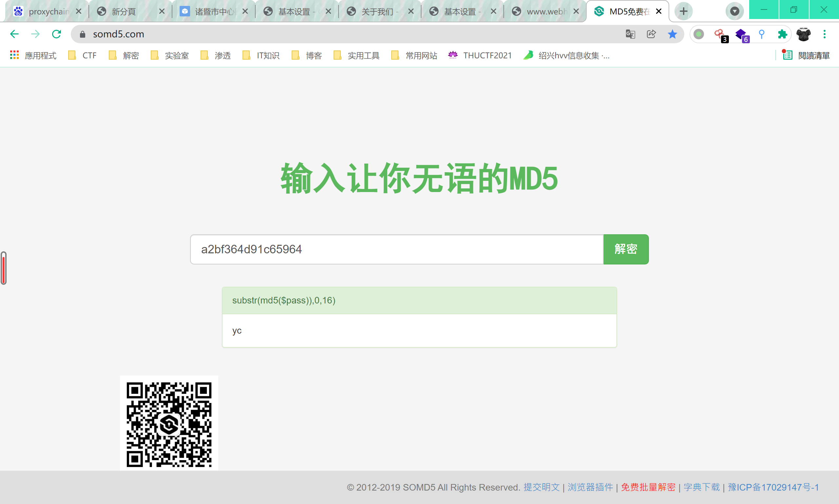Viewport: 839px width, 504px height.
Task: Close the 诸暨市中心 tab
Action: pyautogui.click(x=245, y=11)
